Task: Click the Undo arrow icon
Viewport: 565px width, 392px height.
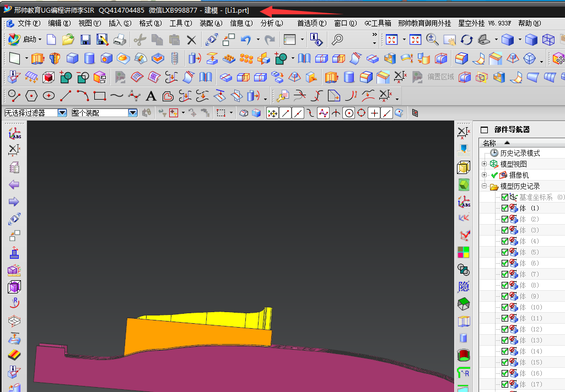Action: pos(246,40)
